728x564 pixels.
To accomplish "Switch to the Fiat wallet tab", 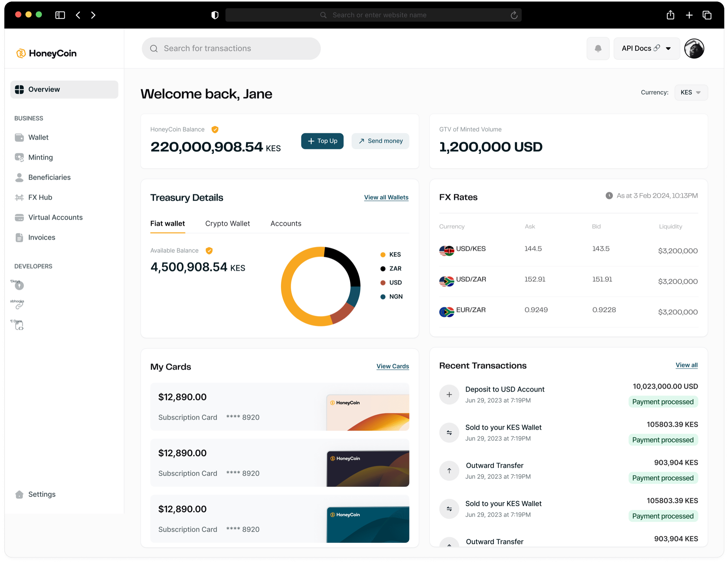I will (167, 224).
